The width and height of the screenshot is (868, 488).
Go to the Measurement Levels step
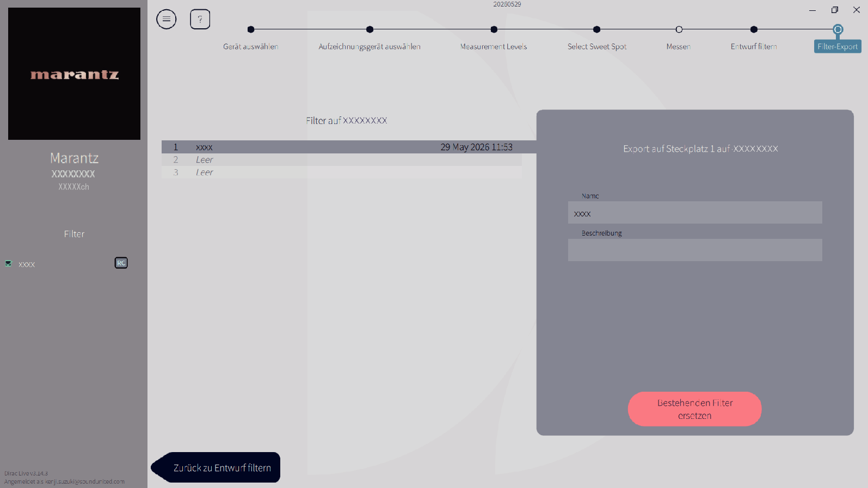pyautogui.click(x=494, y=47)
